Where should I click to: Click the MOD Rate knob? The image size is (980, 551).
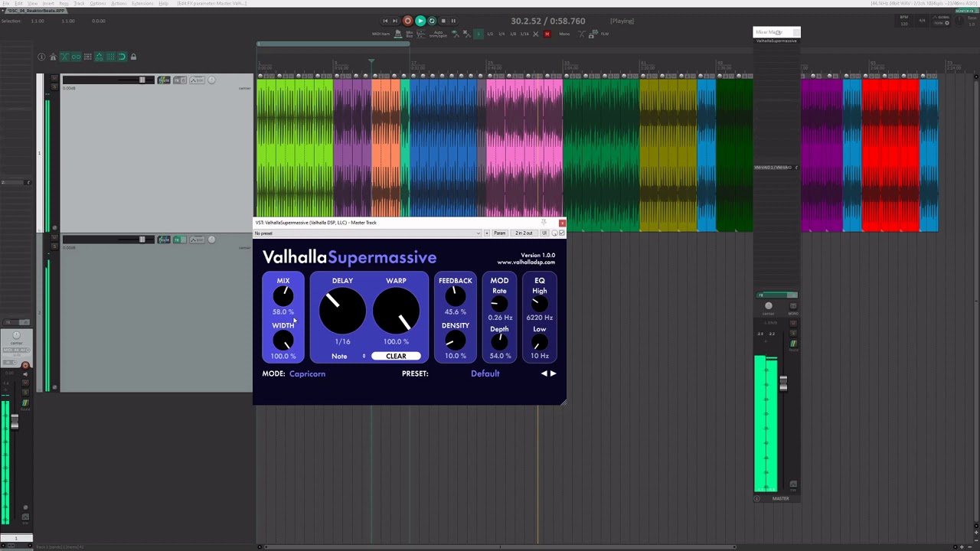click(x=499, y=305)
